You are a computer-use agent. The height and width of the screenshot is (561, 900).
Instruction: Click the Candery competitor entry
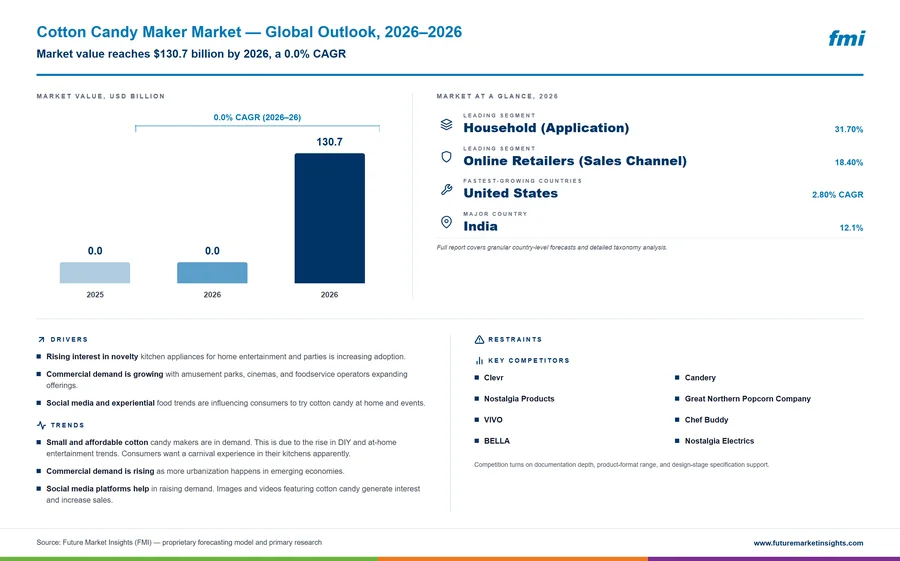(700, 378)
